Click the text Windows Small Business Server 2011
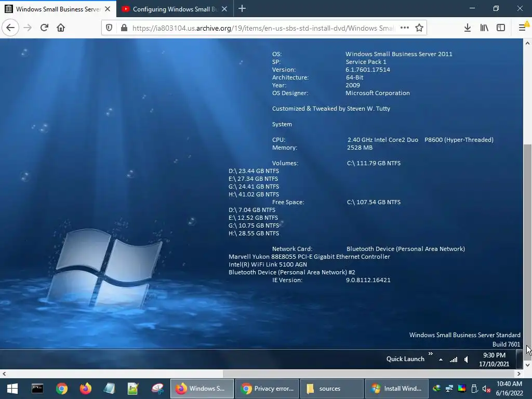The image size is (532, 399). [398, 54]
